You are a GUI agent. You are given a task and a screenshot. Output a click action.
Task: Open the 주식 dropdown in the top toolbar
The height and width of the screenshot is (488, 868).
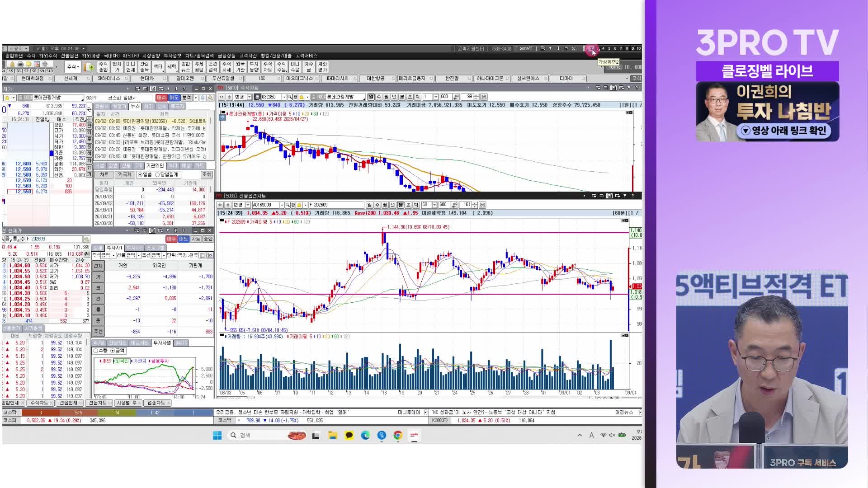pos(73,67)
